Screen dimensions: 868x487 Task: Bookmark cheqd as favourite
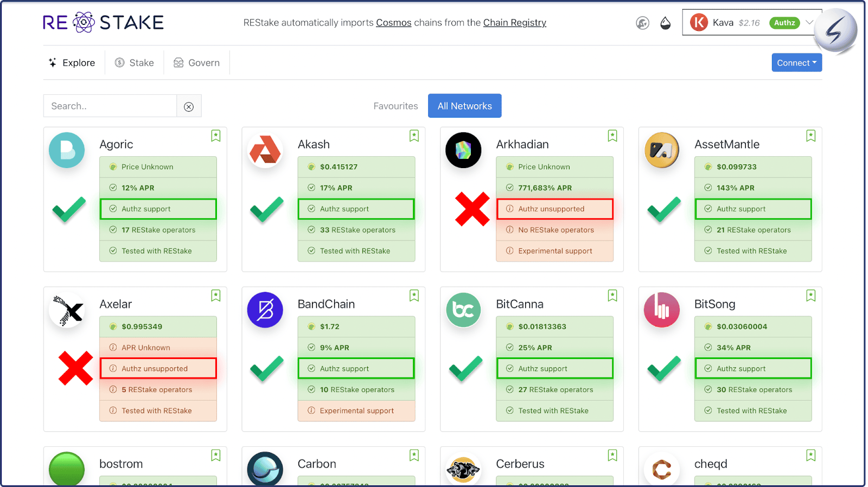coord(811,456)
